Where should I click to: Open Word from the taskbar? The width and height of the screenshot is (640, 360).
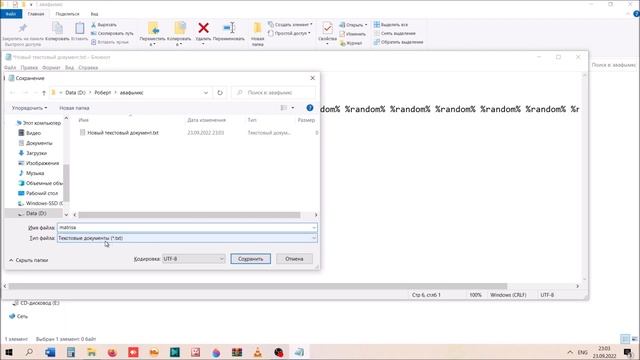coord(50,352)
